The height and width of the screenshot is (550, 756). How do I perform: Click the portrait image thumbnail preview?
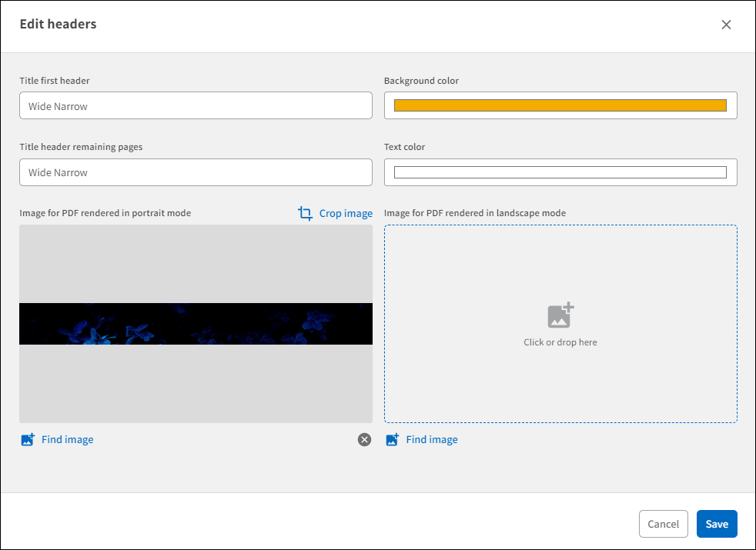196,323
